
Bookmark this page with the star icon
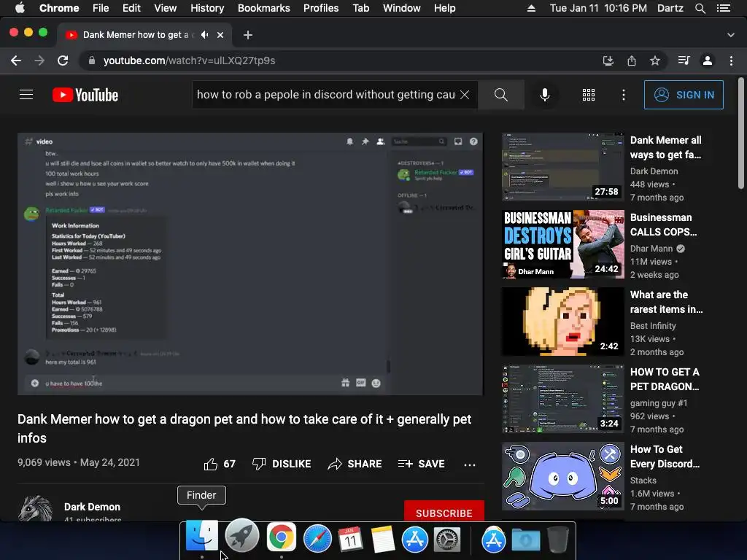(655, 61)
